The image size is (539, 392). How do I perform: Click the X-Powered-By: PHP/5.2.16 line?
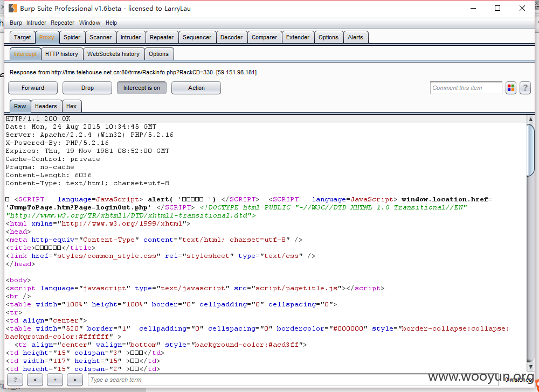pos(57,143)
